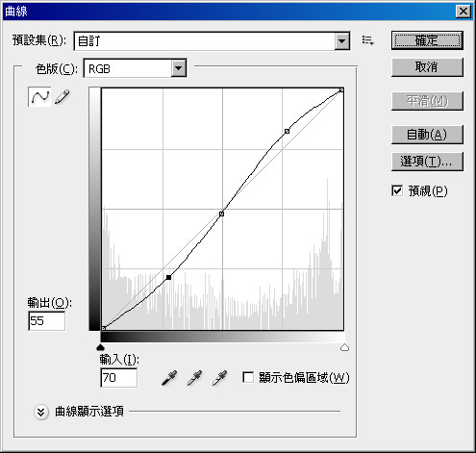476x453 pixels.
Task: Confirm with the 確定 button
Action: 427,40
